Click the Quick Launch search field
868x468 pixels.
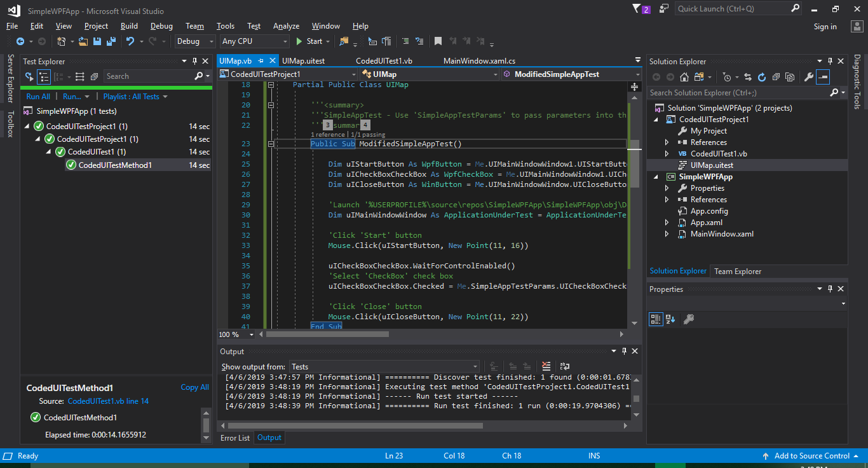[738, 9]
